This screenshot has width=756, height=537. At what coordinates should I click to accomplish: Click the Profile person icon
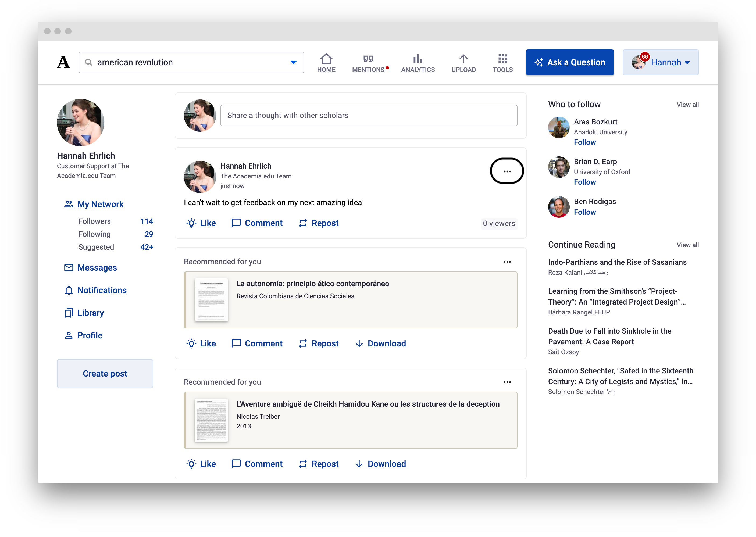(x=69, y=335)
